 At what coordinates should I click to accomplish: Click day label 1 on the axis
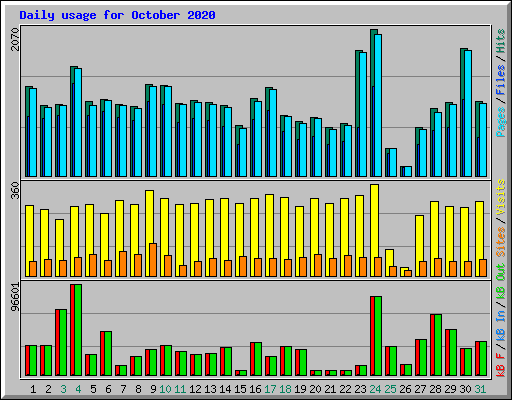[x=33, y=389]
